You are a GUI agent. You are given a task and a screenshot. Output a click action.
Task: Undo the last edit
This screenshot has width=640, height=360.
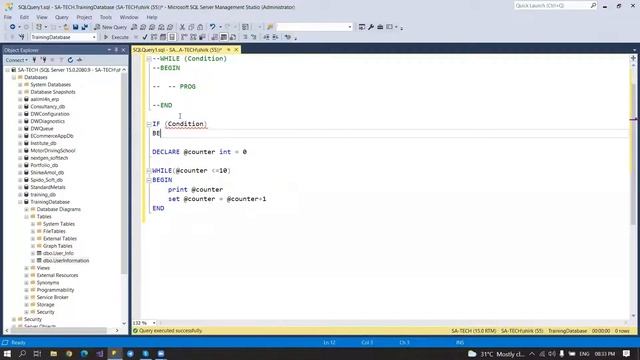point(212,27)
